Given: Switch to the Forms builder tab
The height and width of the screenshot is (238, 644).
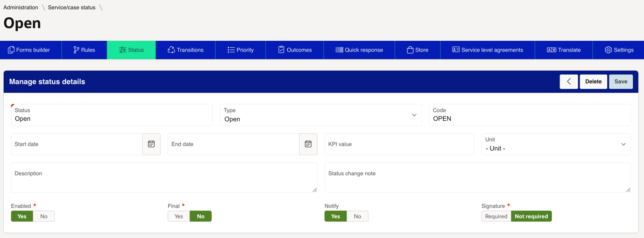Looking at the screenshot, I should 31,50.
